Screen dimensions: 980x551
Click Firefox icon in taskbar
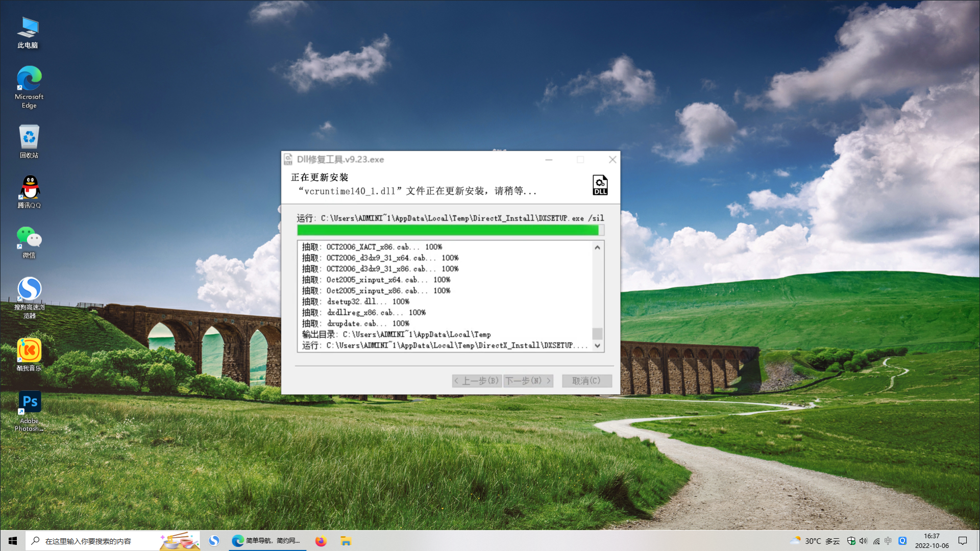321,541
